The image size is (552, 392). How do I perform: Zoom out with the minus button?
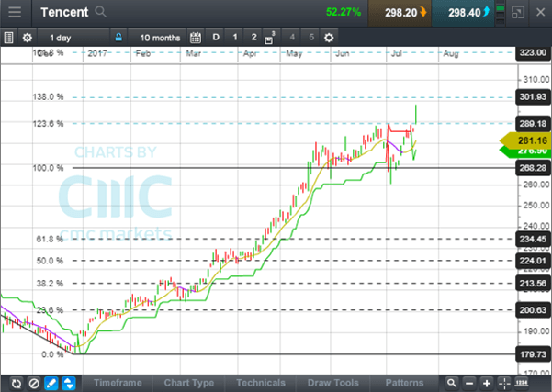pos(469,383)
